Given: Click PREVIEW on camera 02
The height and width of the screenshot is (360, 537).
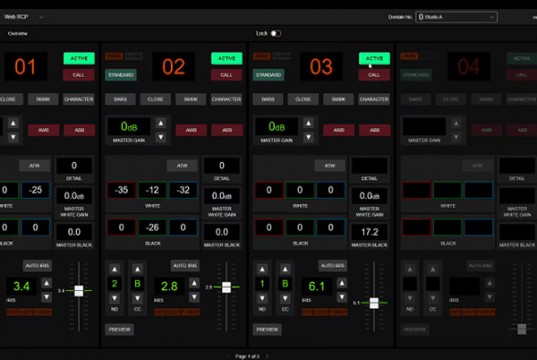Looking at the screenshot, I should [120, 330].
